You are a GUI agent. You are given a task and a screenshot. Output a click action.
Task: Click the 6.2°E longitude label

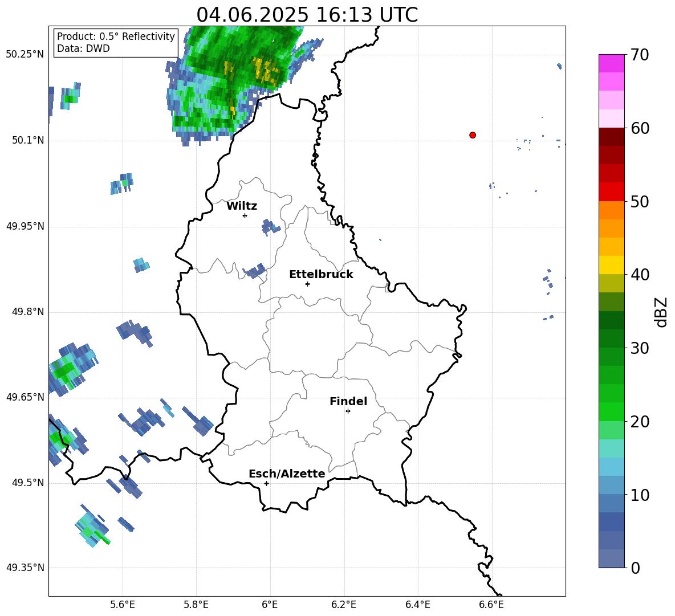(x=344, y=605)
